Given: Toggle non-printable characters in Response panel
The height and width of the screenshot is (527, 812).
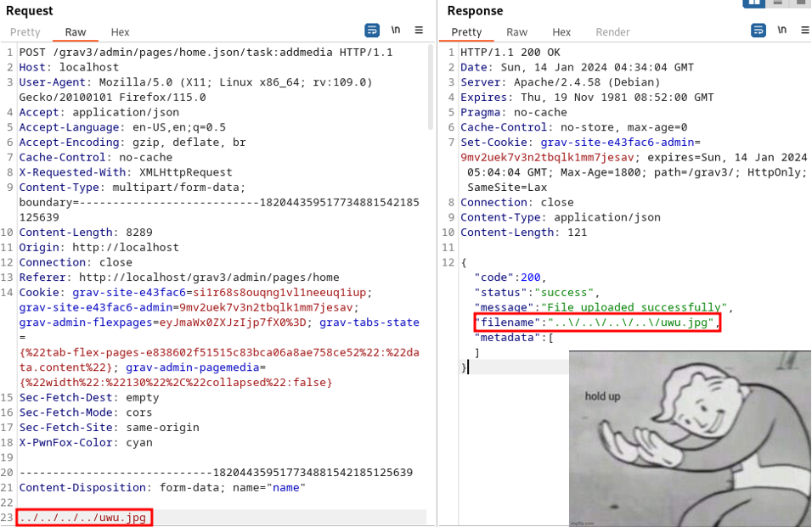Looking at the screenshot, I should pos(782,30).
